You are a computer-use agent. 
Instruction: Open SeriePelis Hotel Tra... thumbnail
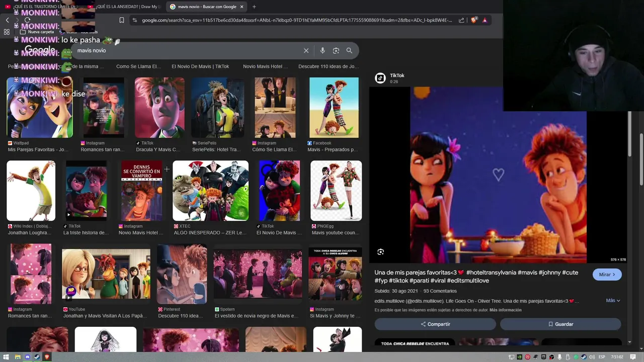pos(217,107)
